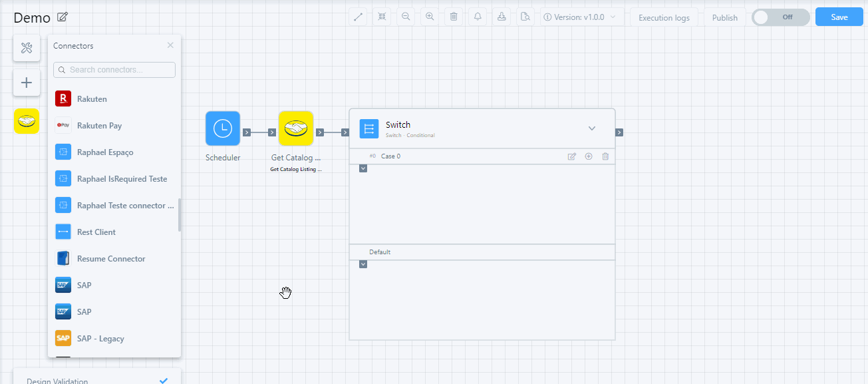
Task: Click the Save button
Action: point(839,17)
